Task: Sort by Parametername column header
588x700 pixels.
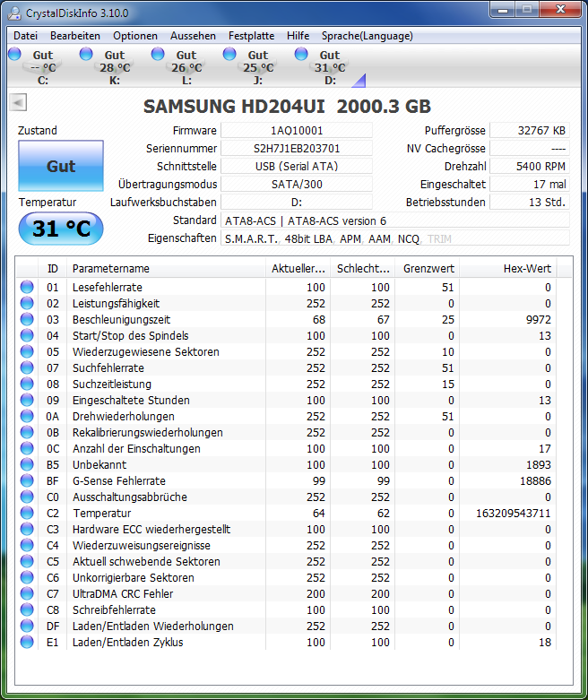Action: point(166,268)
